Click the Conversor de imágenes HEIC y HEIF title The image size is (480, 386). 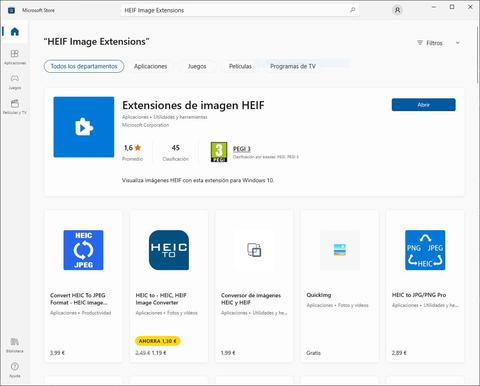(251, 299)
